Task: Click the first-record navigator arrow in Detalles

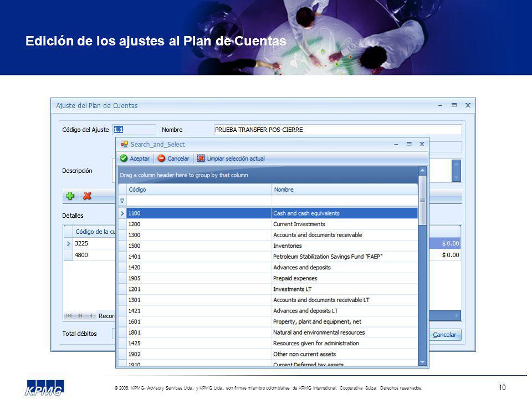Action: pyautogui.click(x=69, y=316)
